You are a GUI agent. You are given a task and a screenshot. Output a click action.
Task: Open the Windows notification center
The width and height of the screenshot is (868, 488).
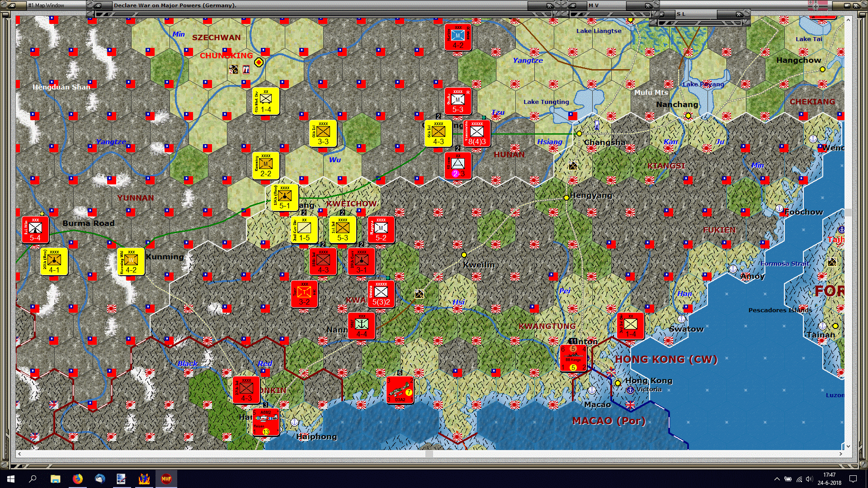pos(853,479)
